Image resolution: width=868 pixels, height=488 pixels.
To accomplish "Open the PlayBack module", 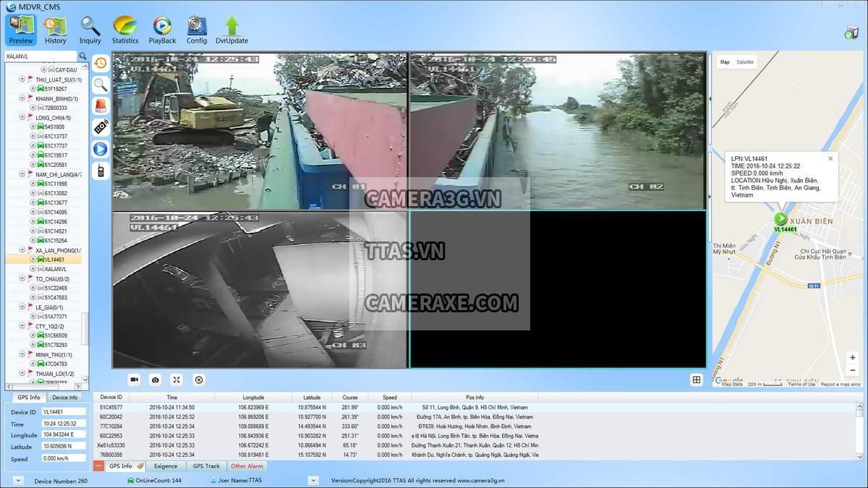I will (x=162, y=30).
